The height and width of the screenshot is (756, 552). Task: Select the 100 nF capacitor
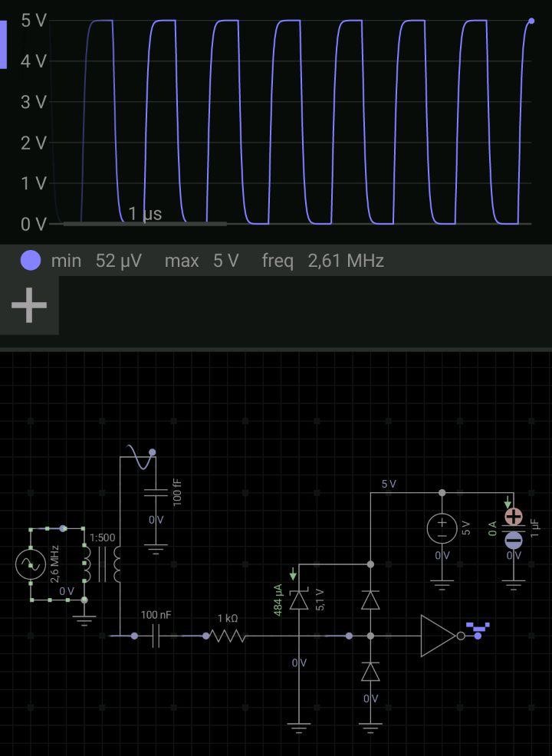pyautogui.click(x=156, y=636)
